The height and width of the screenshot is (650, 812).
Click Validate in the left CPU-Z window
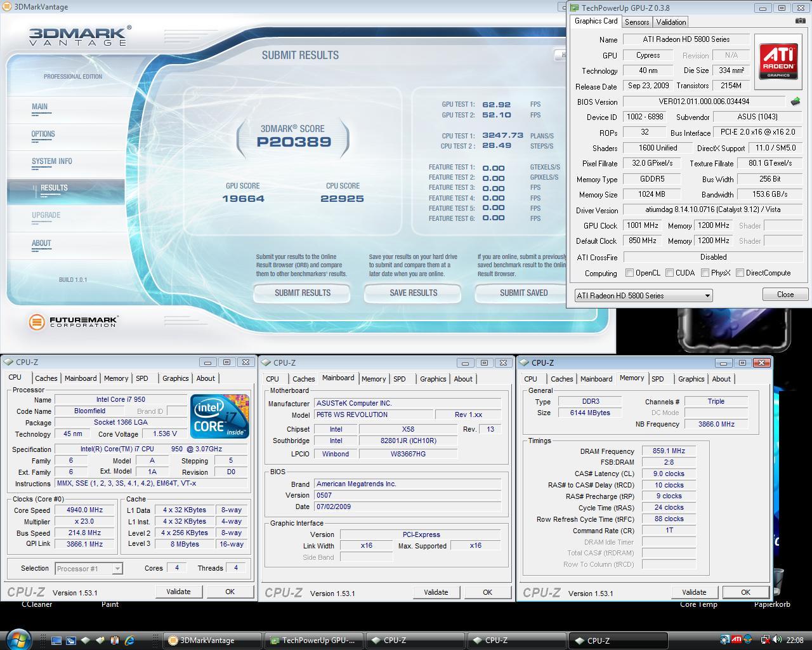pos(178,592)
